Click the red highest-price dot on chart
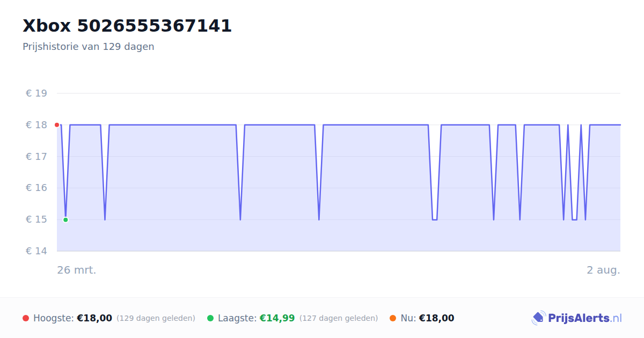 pos(57,125)
